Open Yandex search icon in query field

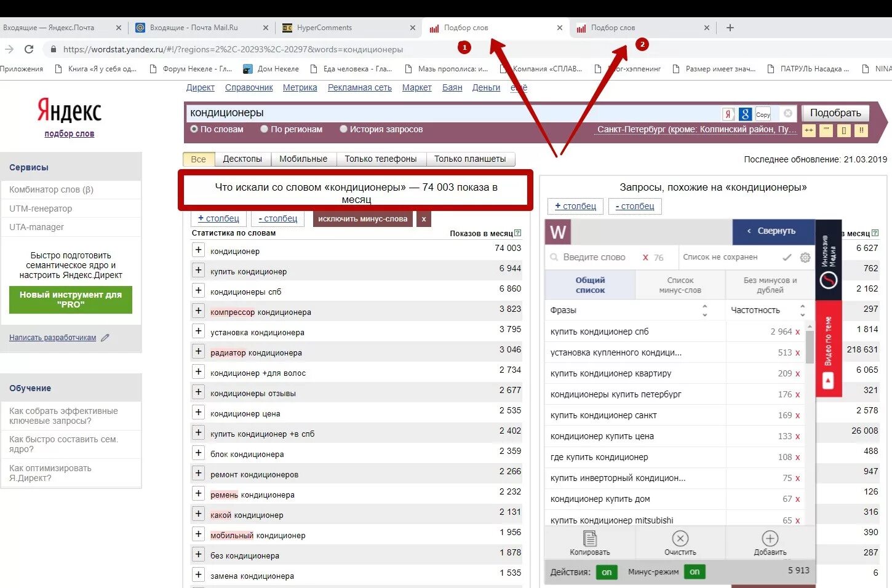click(728, 114)
